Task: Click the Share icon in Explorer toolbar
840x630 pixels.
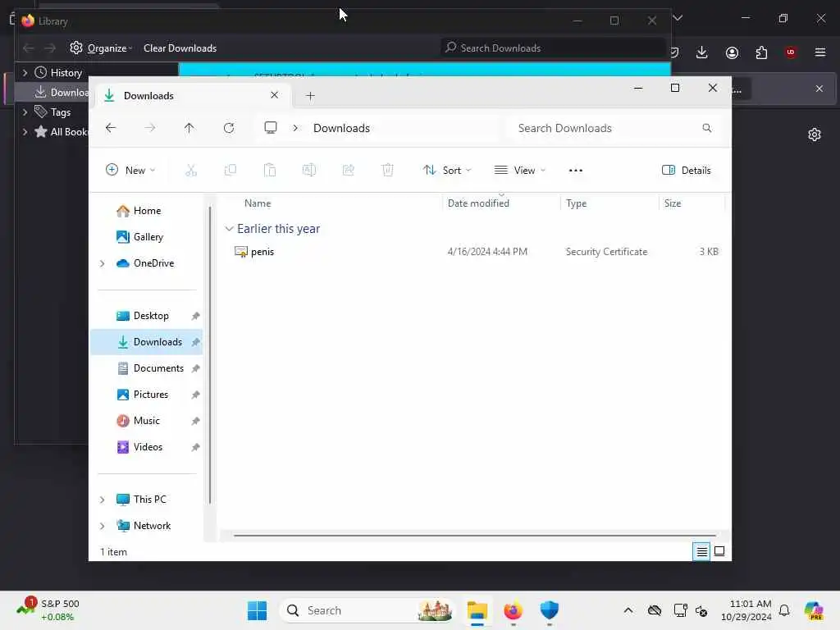Action: (348, 171)
